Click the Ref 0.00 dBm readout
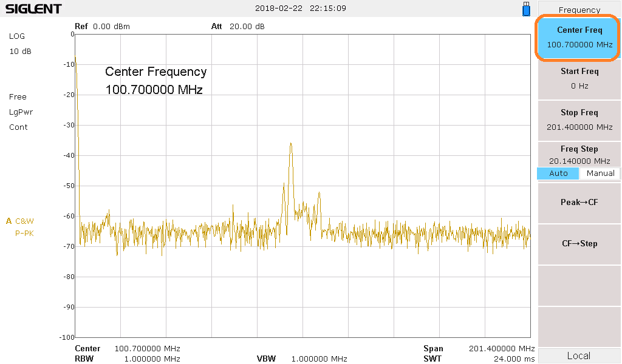 coord(102,27)
